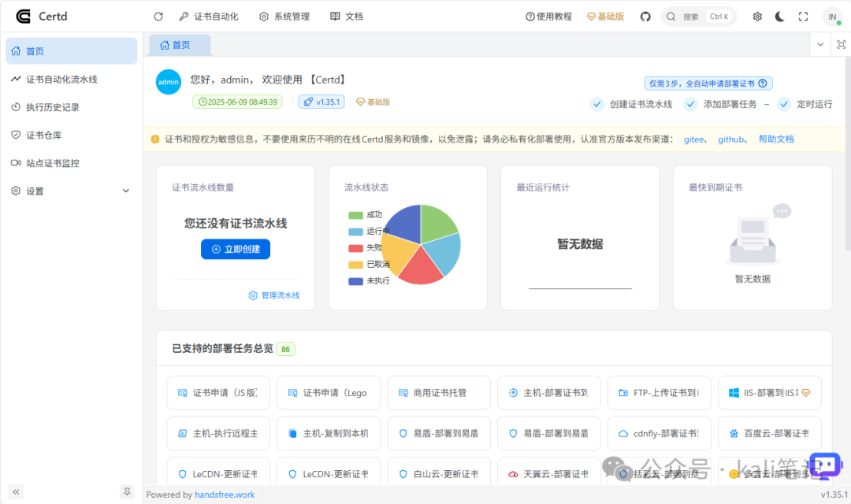Screen dimensions: 851x504
Task: Click the 基础版 badge in the header
Action: [x=605, y=17]
